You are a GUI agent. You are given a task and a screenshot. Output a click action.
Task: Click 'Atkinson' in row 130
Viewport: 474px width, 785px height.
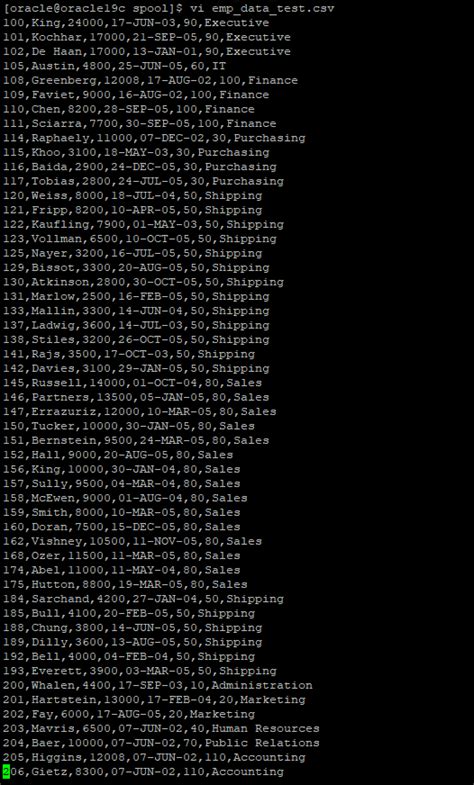60,282
